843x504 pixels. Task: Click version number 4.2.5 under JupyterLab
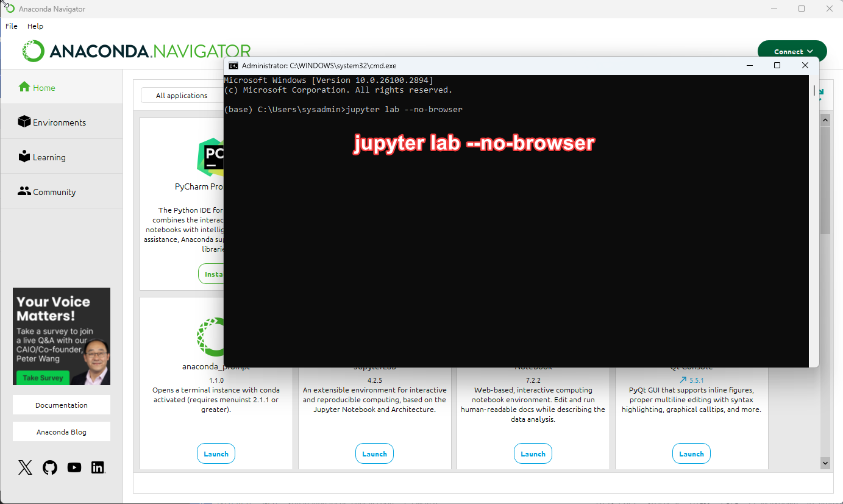point(374,380)
